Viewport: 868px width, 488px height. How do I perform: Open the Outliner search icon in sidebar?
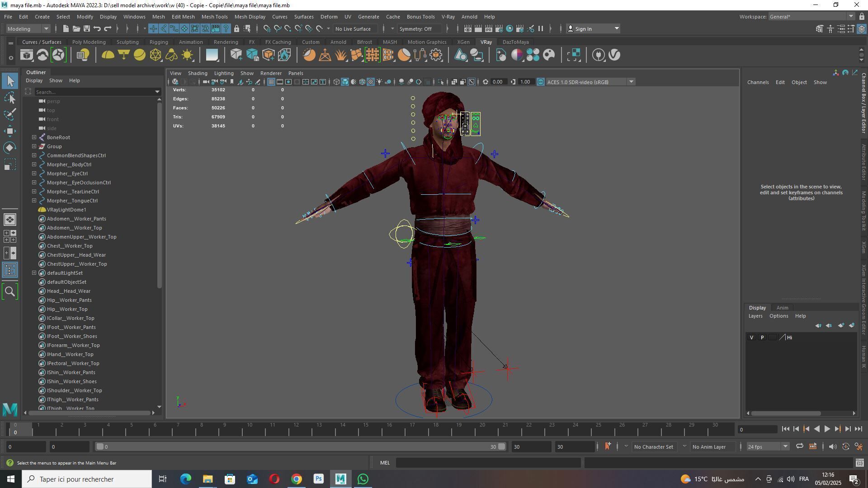coord(10,291)
